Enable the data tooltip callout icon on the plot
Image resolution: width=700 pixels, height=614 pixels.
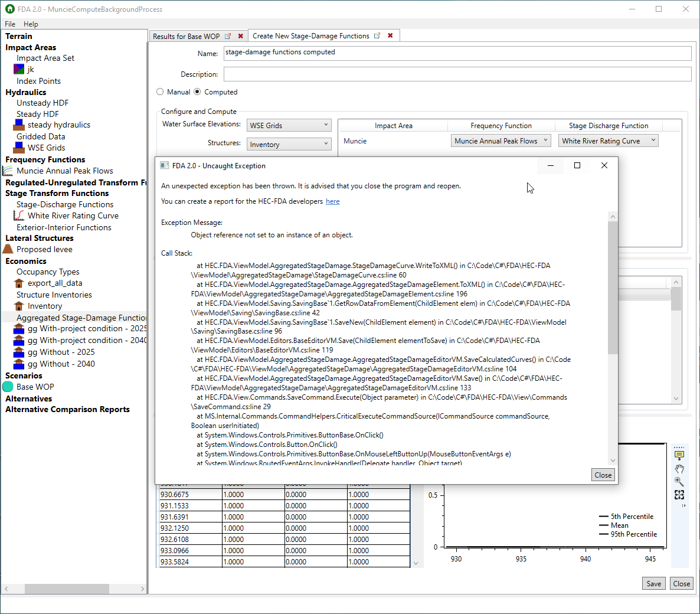pos(679,455)
